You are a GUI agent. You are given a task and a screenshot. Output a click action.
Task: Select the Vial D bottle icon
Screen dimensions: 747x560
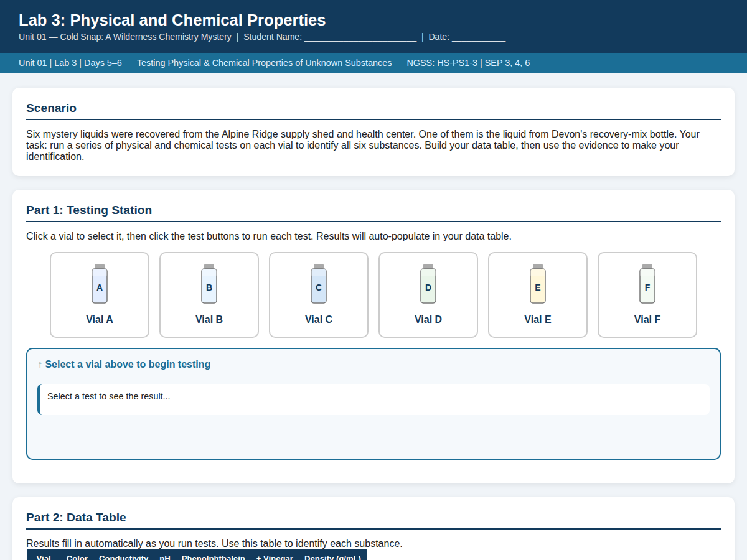[x=428, y=284]
